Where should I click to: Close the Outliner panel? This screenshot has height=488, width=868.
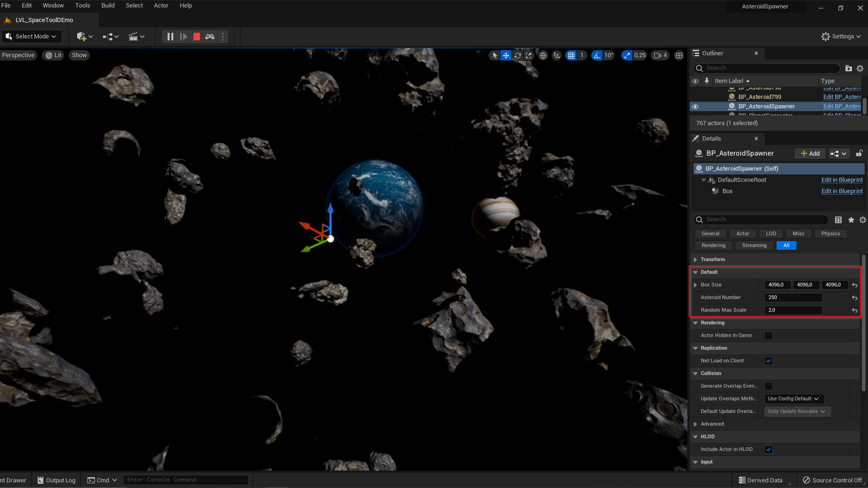tap(756, 53)
